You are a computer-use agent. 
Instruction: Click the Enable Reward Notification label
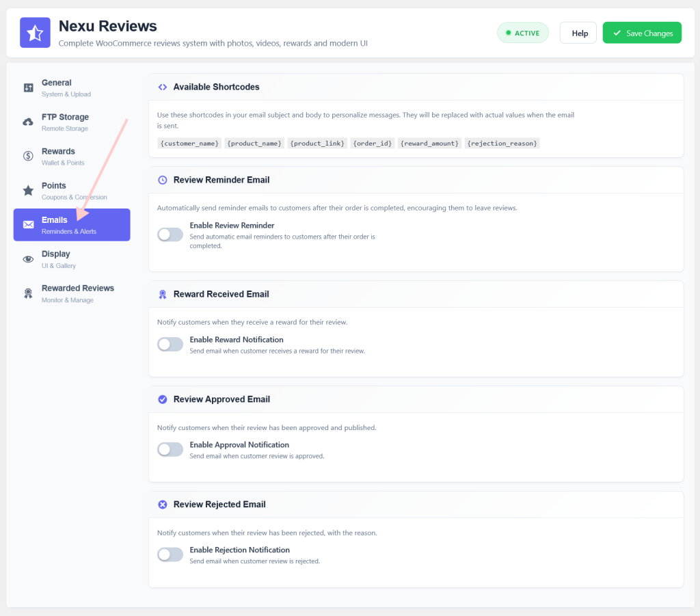pyautogui.click(x=236, y=340)
